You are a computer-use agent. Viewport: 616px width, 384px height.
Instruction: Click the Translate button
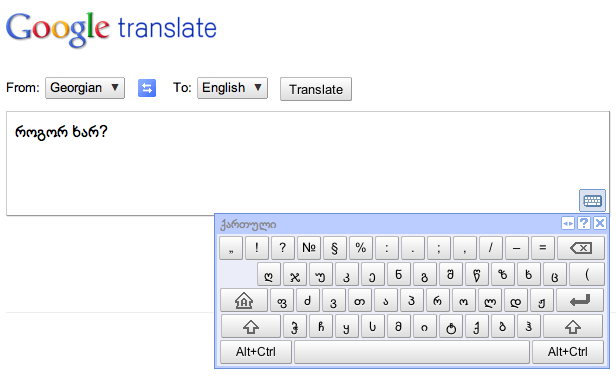pyautogui.click(x=316, y=89)
